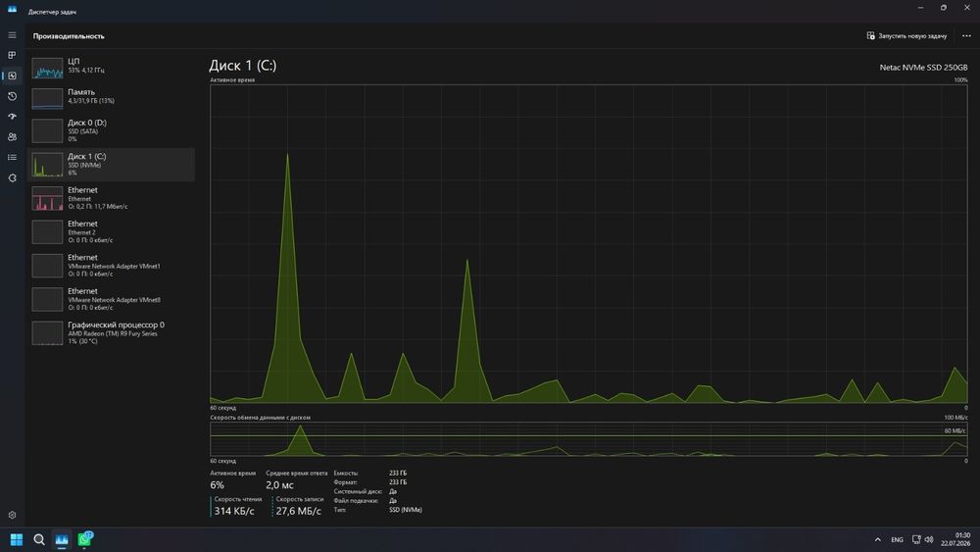Switch input language via ENG indicator
980x552 pixels.
coord(897,539)
